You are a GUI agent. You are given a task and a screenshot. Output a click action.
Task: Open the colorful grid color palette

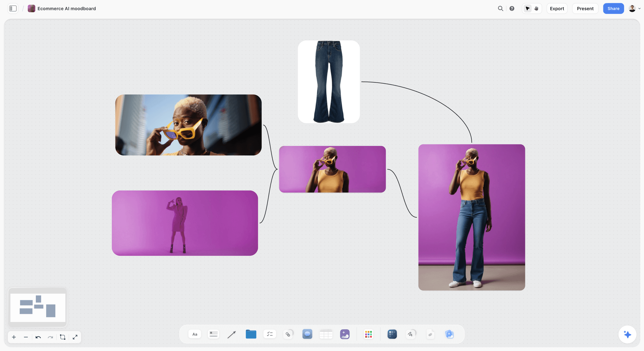(x=369, y=334)
